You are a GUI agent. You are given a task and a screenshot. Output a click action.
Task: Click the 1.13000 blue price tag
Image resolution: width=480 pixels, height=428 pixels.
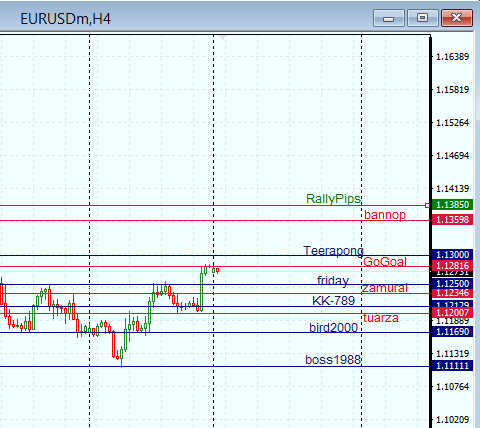click(x=452, y=255)
